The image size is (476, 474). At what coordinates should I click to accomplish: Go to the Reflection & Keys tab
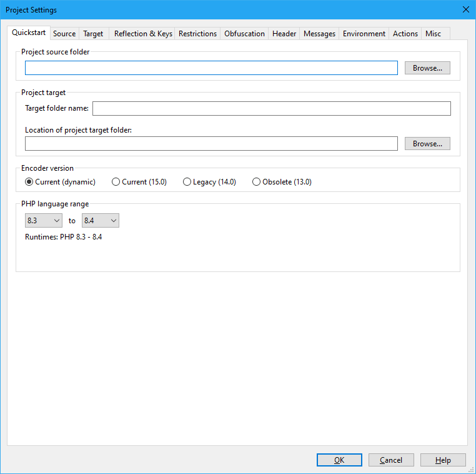[143, 34]
